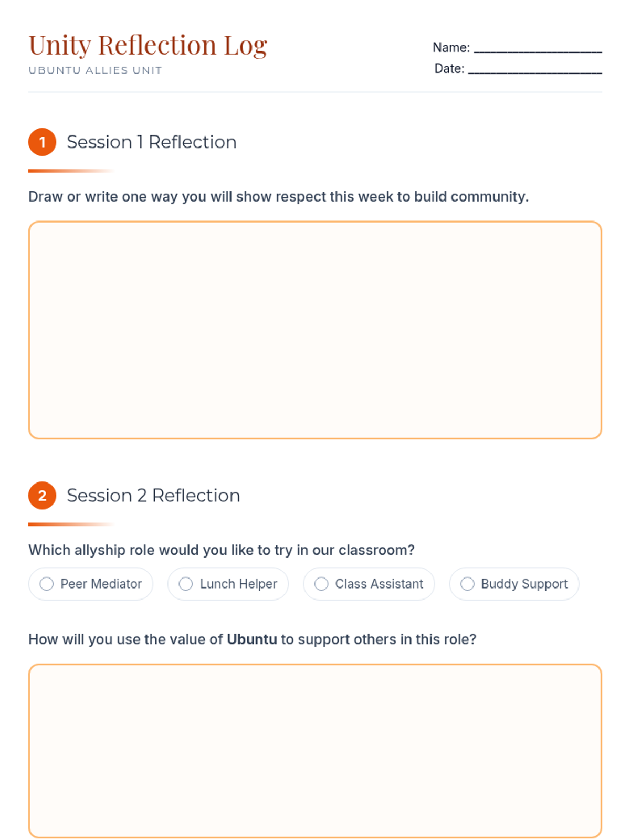This screenshot has height=840, width=630.
Task: Click the Buddy Support label text
Action: click(524, 584)
